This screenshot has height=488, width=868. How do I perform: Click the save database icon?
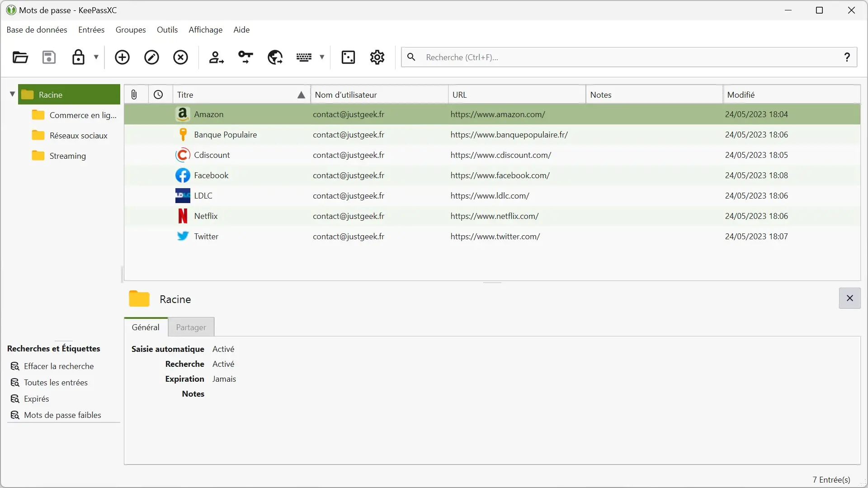click(49, 57)
